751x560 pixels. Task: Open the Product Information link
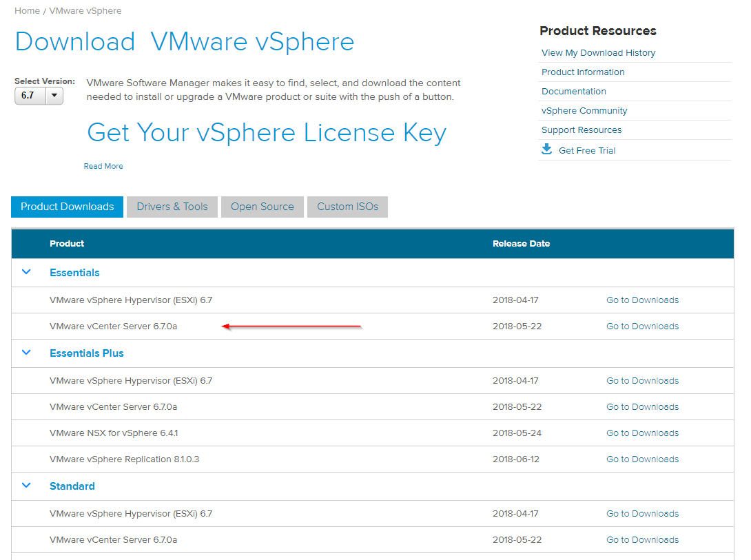click(x=583, y=72)
